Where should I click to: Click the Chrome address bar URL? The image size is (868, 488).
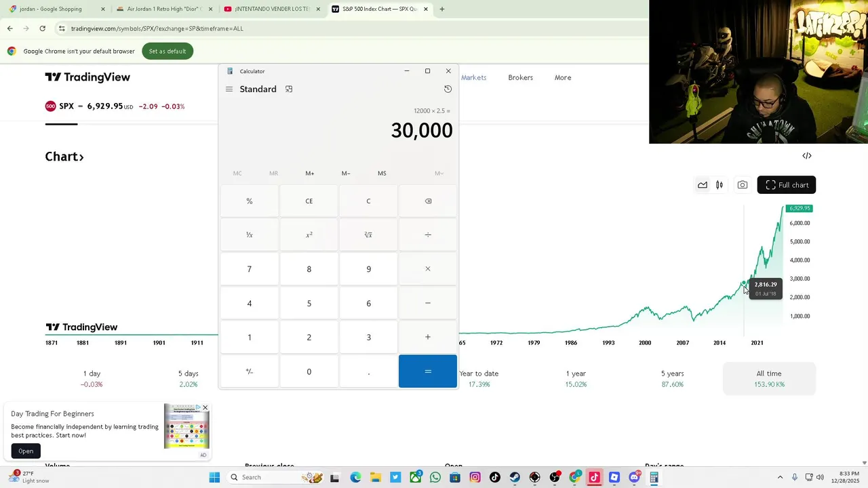coord(157,28)
